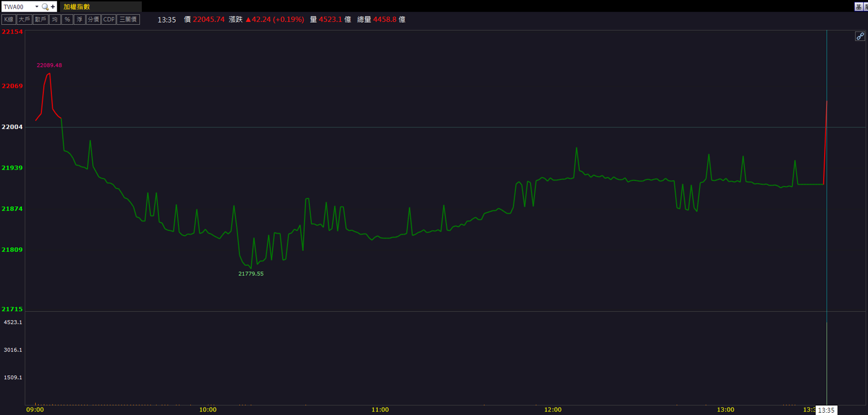The image size is (868, 415).
Task: Open the TWA00 symbol dropdown arrow
Action: pos(37,7)
